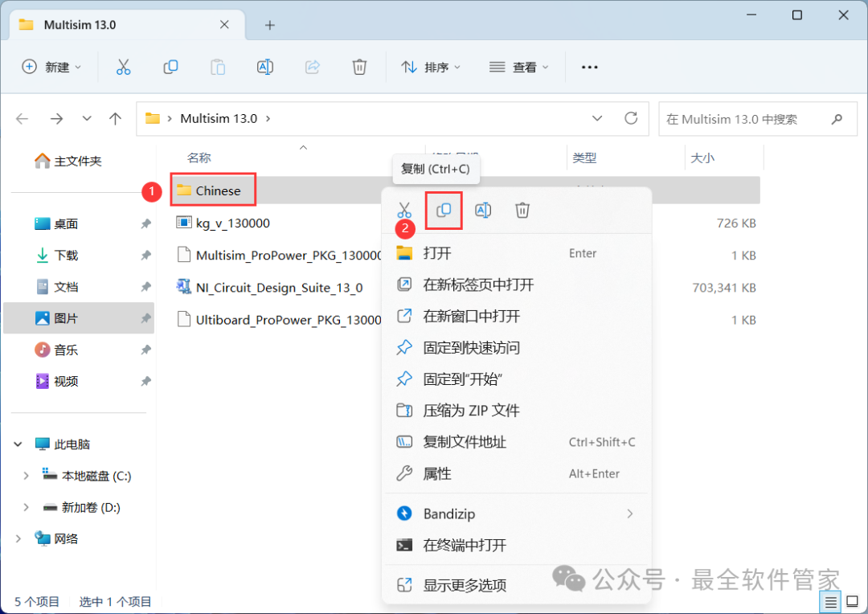Choose 属性 in the context menu
The height and width of the screenshot is (614, 868).
[x=516, y=473]
